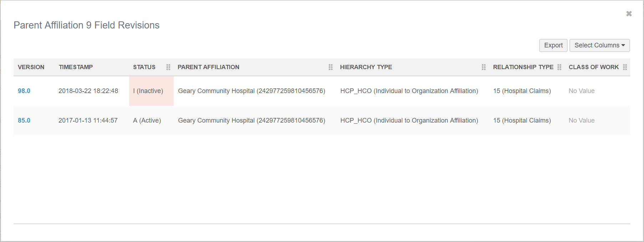The height and width of the screenshot is (242, 644).
Task: Click the Class of Work column header
Action: click(593, 67)
